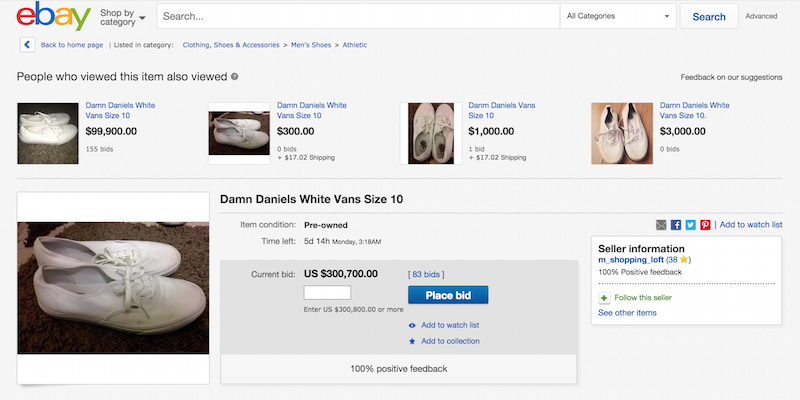Click the blue Search button
Viewport: 800px width, 400px height.
point(708,16)
